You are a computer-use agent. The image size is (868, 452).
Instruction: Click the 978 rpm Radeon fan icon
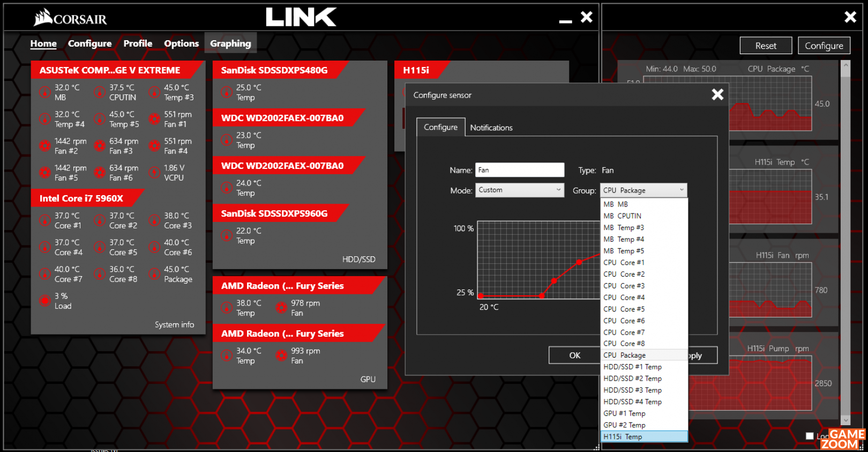click(x=281, y=308)
